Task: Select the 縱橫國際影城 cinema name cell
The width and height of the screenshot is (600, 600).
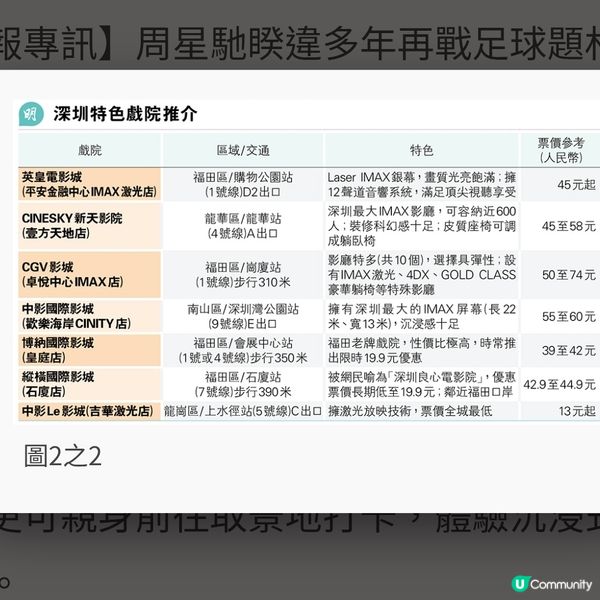Action: (x=90, y=384)
